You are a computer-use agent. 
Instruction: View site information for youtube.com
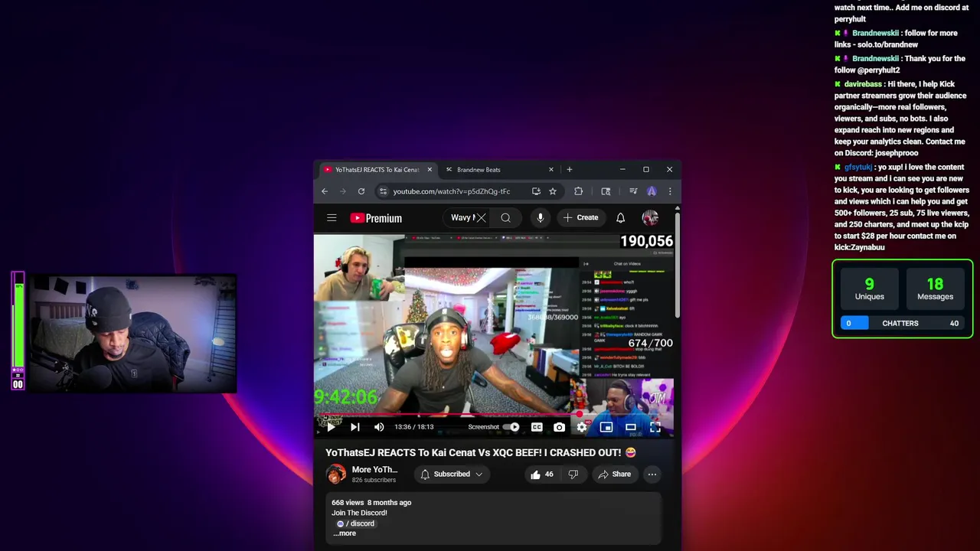click(384, 191)
